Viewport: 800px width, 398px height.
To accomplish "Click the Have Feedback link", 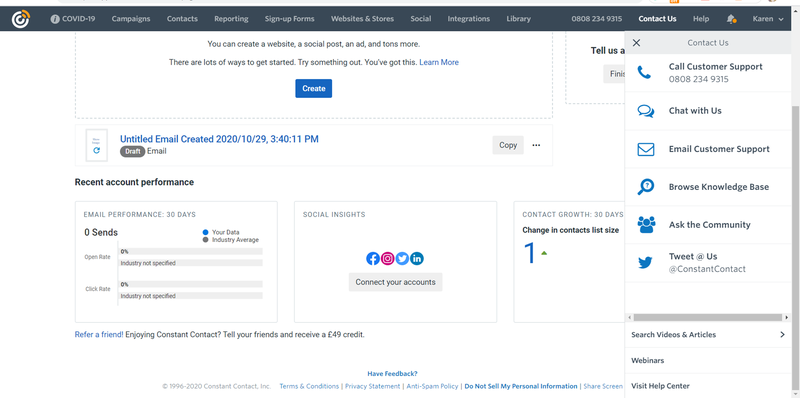I will [392, 374].
